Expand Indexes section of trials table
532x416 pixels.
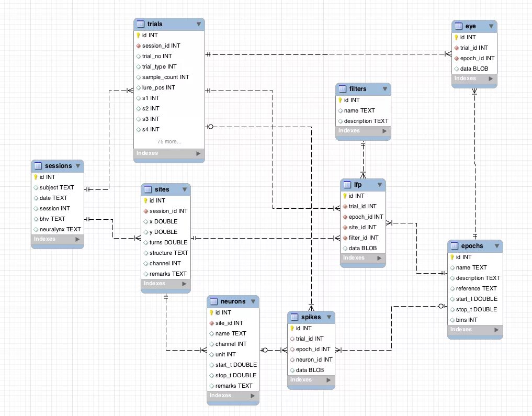coord(198,153)
